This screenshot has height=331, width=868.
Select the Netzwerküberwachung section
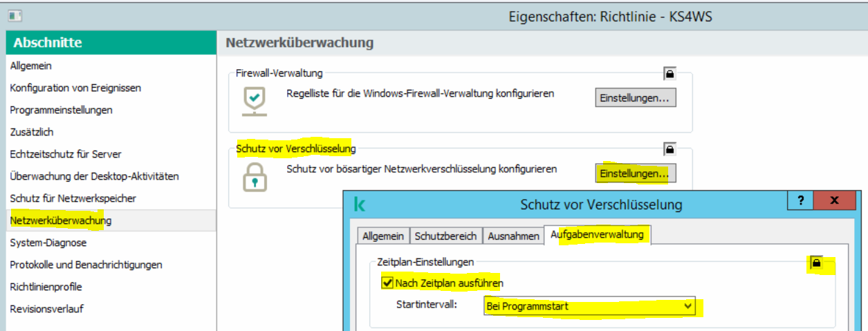point(111,220)
